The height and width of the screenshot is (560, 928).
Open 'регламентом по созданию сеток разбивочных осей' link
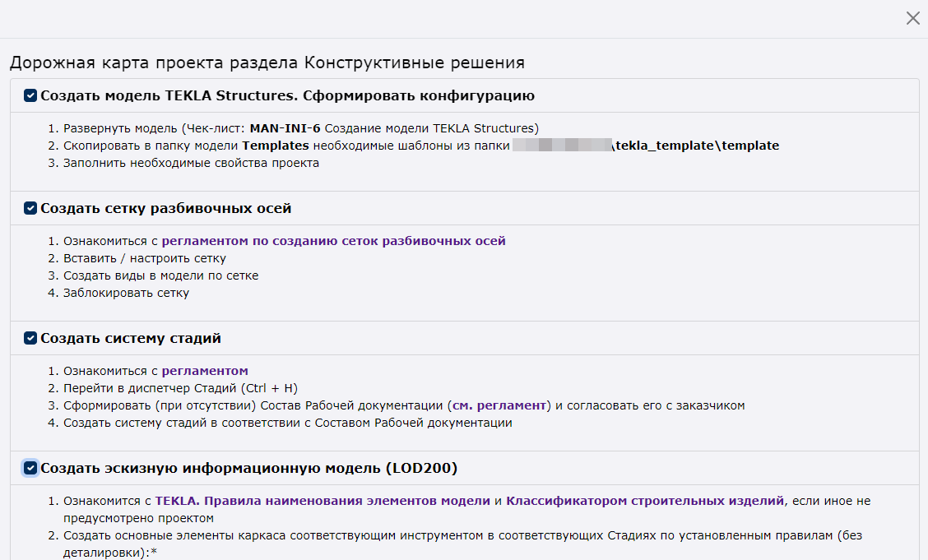tap(334, 241)
